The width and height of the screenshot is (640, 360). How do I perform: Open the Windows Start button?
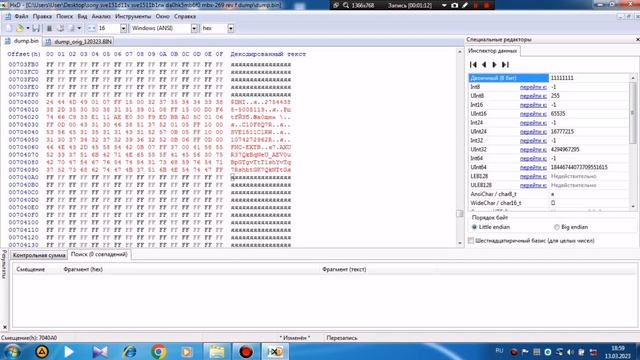click(x=12, y=351)
